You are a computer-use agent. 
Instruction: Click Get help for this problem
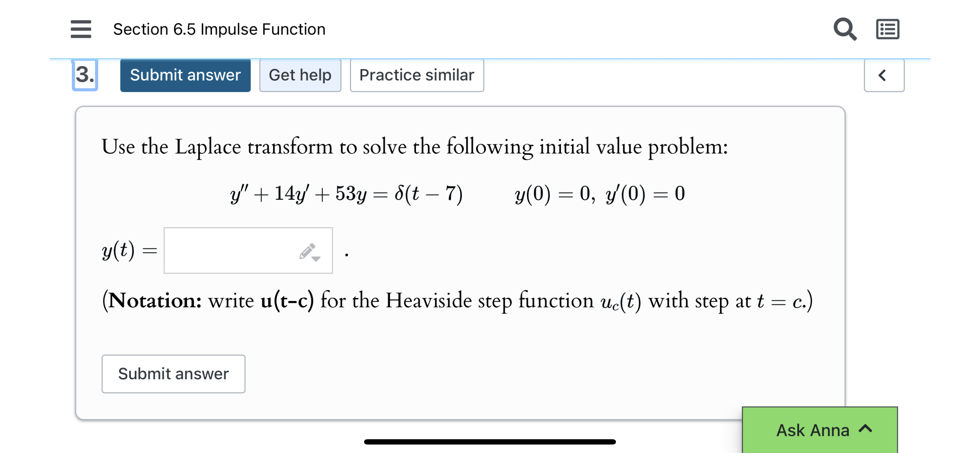300,75
